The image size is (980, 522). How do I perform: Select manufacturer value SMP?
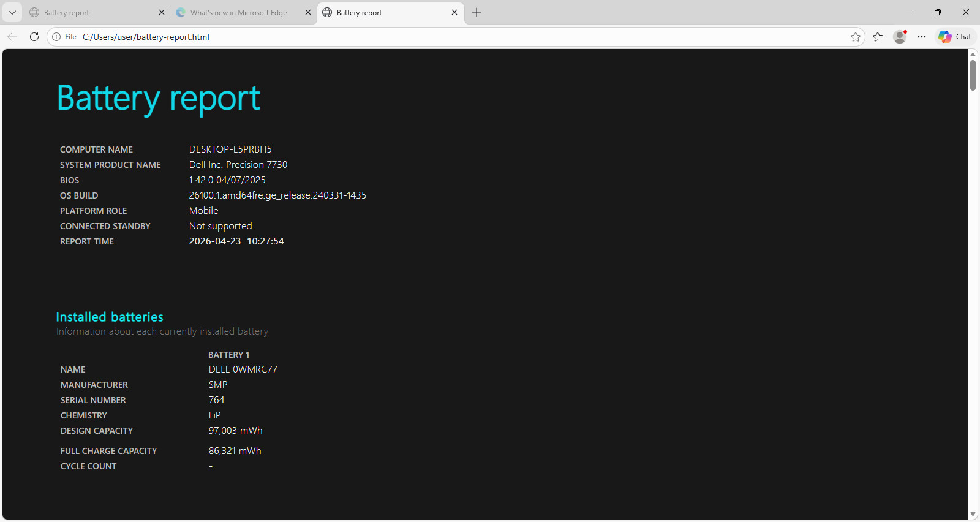[218, 385]
